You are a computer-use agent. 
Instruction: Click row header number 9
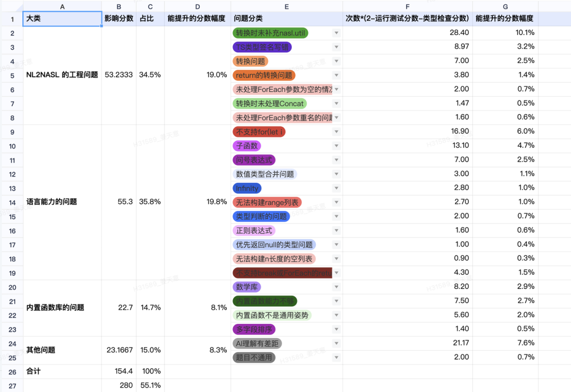pyautogui.click(x=12, y=132)
